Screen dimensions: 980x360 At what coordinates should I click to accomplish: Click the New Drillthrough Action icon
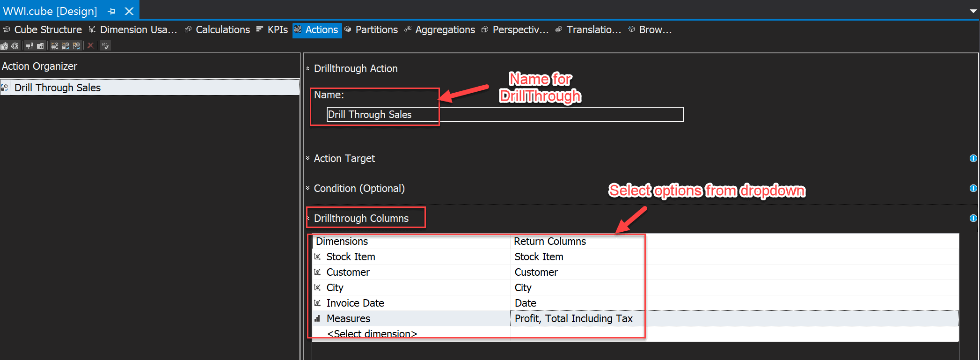(66, 46)
